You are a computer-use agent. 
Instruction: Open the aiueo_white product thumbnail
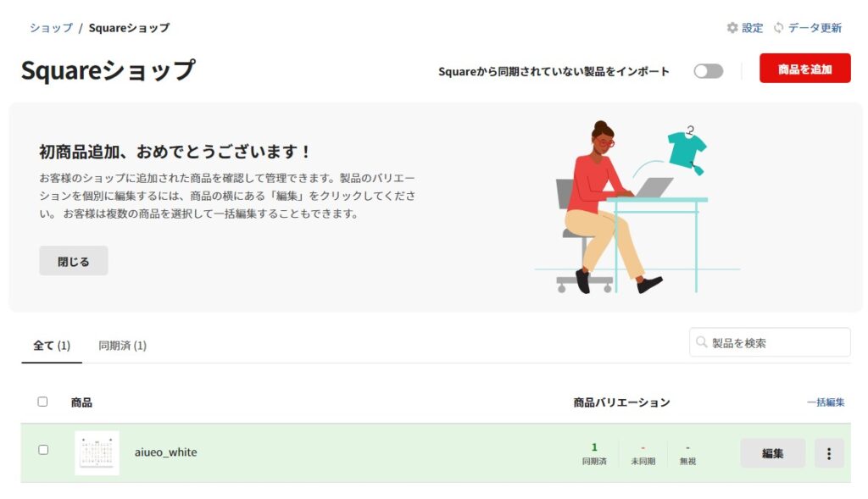[97, 453]
